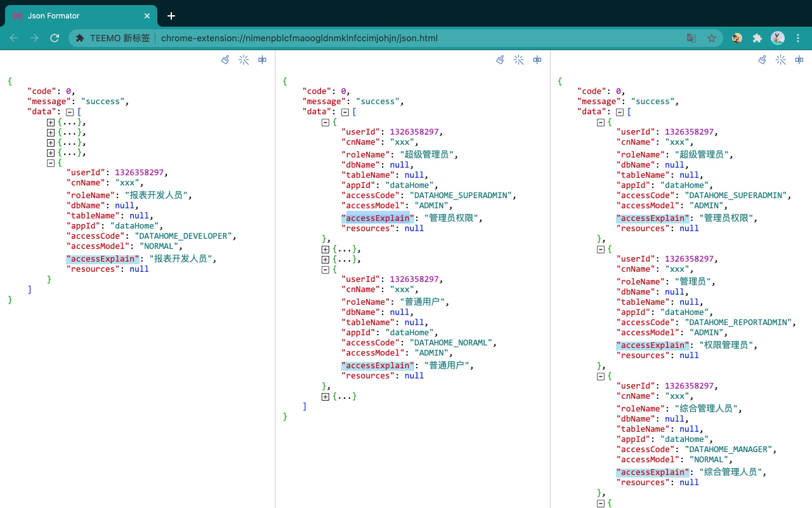Expand the first collapsed {...} in left panel

click(51, 122)
